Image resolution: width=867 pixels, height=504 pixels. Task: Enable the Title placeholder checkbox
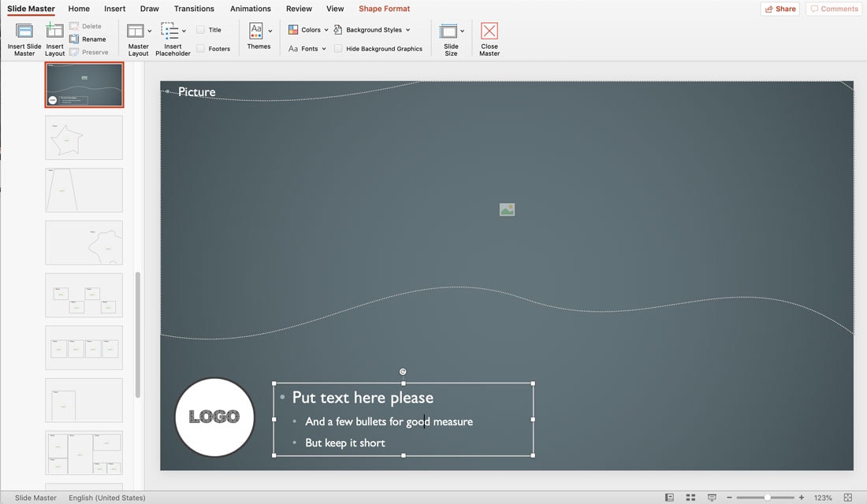(200, 29)
